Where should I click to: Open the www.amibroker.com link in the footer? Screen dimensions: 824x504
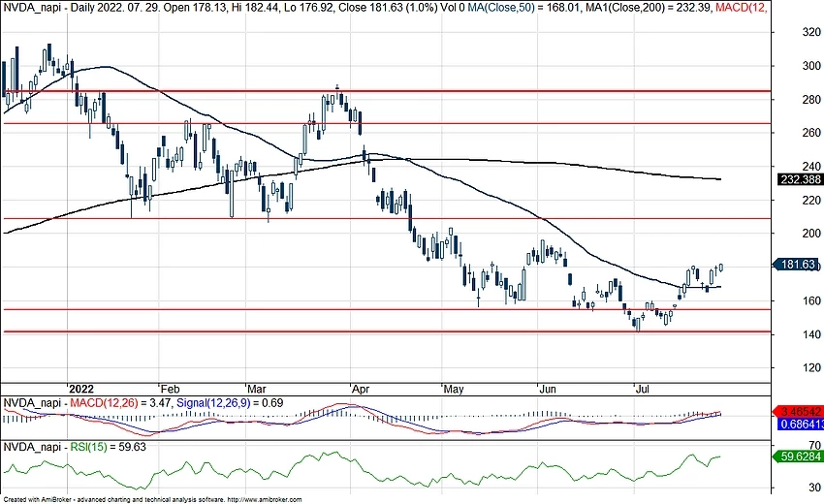(x=266, y=500)
